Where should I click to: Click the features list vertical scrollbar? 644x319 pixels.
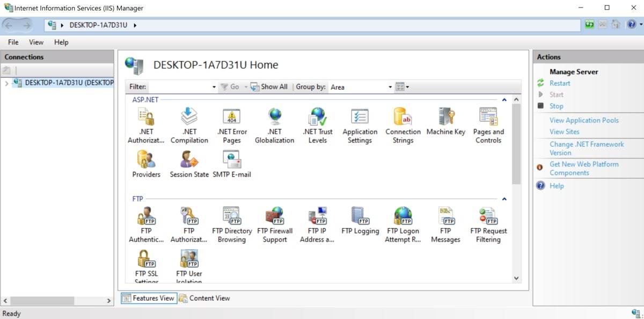point(516,144)
